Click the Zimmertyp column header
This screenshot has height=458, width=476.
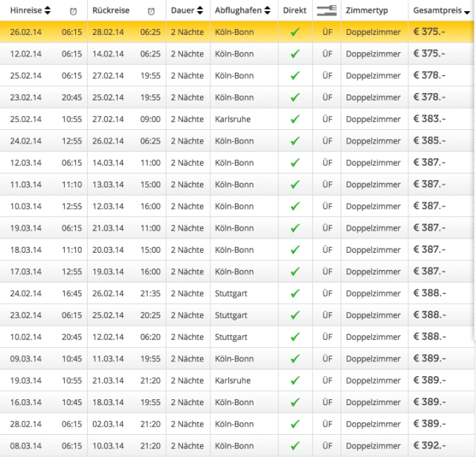coord(367,10)
